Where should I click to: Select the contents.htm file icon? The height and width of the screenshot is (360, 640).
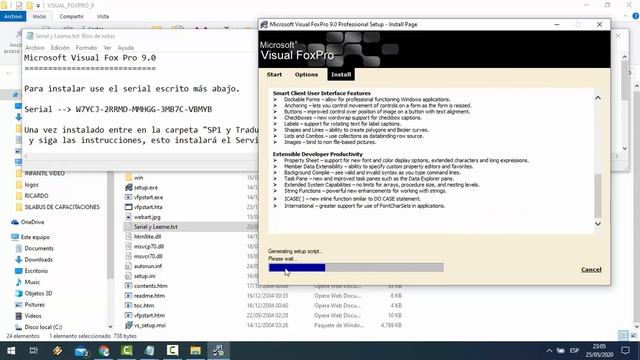pos(129,286)
